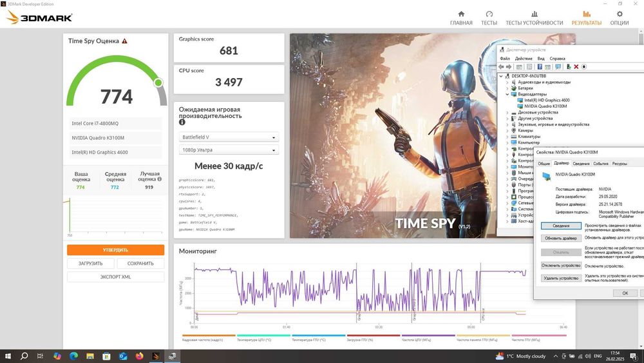
Task: Collapse the DESKTOP-6N3UTBB root node
Action: (x=501, y=76)
